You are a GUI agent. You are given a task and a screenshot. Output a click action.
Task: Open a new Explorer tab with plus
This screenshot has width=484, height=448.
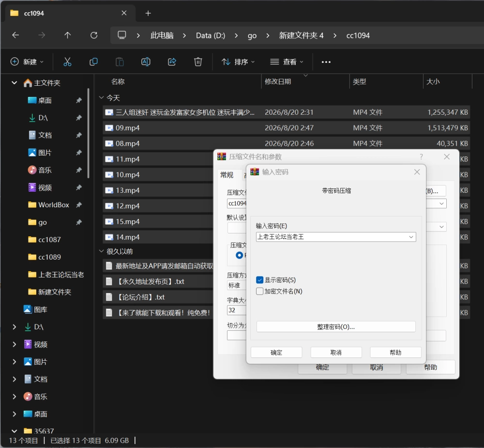click(x=148, y=13)
